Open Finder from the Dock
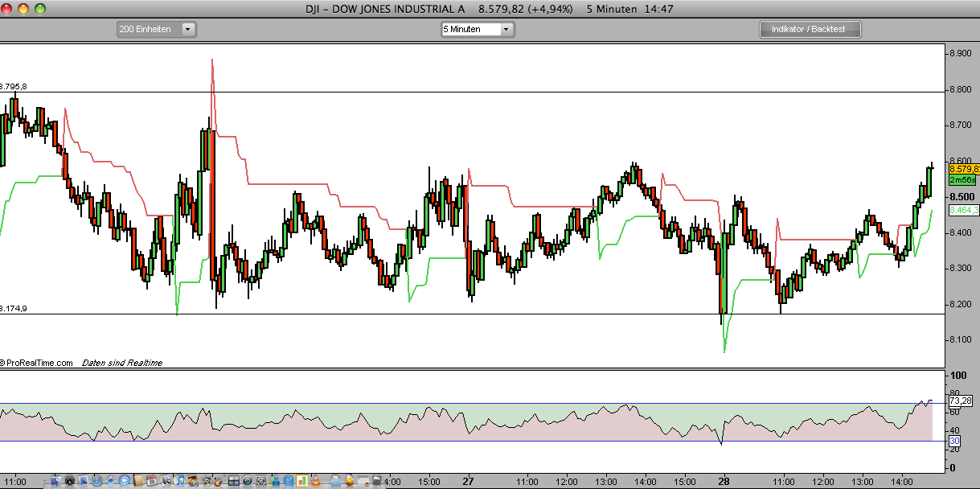 pyautogui.click(x=55, y=481)
